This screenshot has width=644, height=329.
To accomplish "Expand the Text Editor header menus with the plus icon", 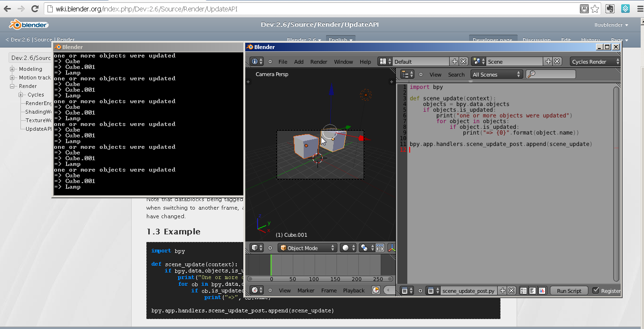I will 420,290.
